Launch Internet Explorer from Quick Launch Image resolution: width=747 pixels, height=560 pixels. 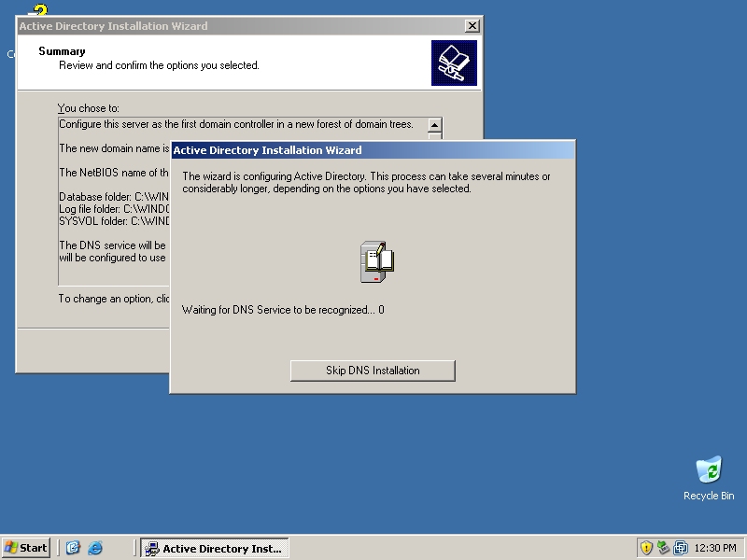tap(95, 548)
